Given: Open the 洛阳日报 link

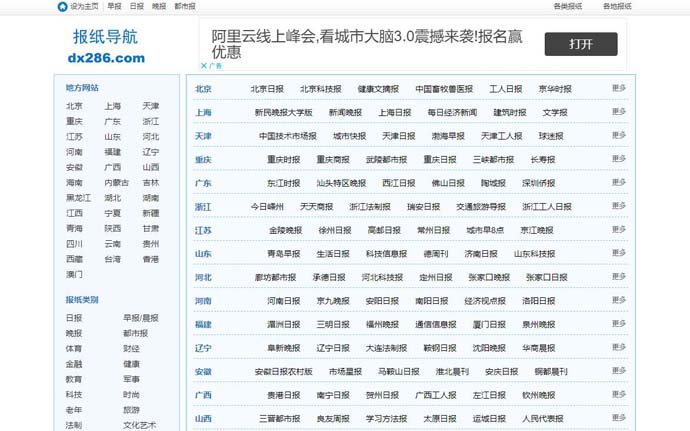Looking at the screenshot, I should click(x=539, y=301).
